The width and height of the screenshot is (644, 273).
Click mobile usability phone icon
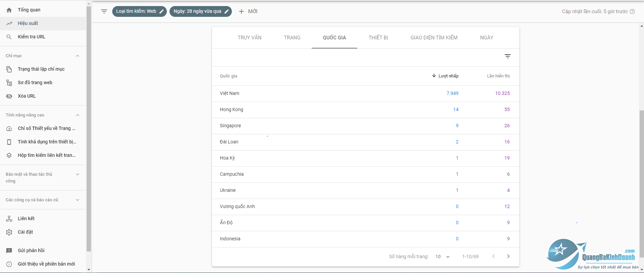(9, 142)
